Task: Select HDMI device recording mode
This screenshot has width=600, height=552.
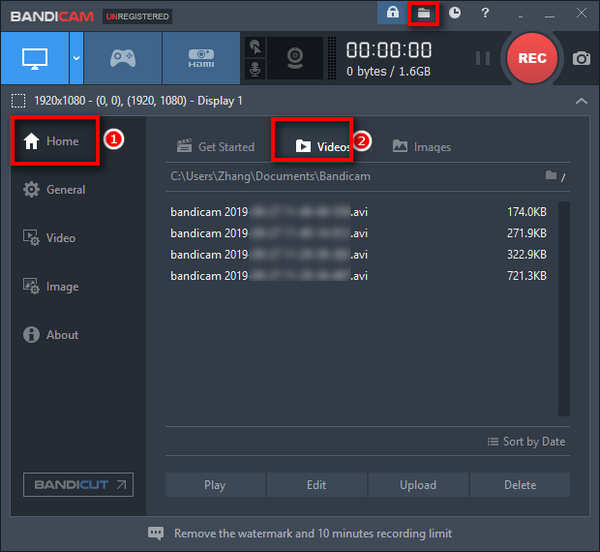Action: [200, 58]
